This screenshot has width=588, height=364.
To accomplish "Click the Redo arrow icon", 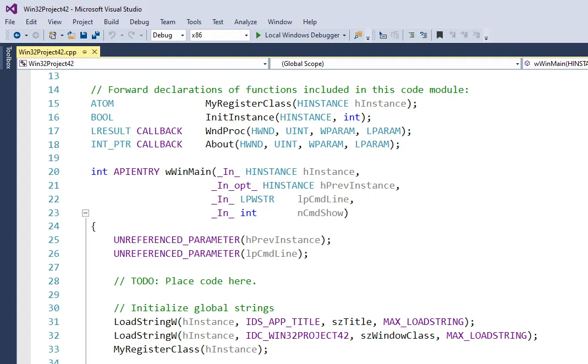I will click(x=131, y=35).
